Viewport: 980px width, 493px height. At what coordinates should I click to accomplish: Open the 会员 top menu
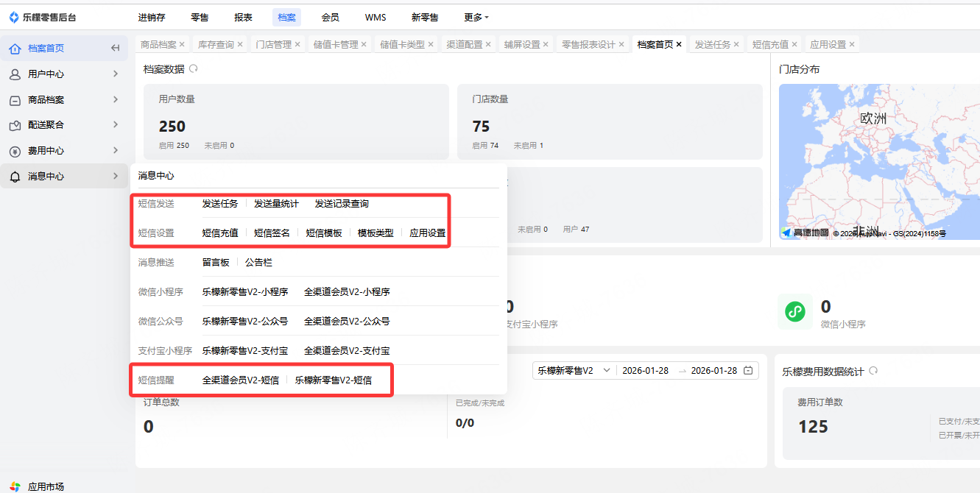click(331, 17)
